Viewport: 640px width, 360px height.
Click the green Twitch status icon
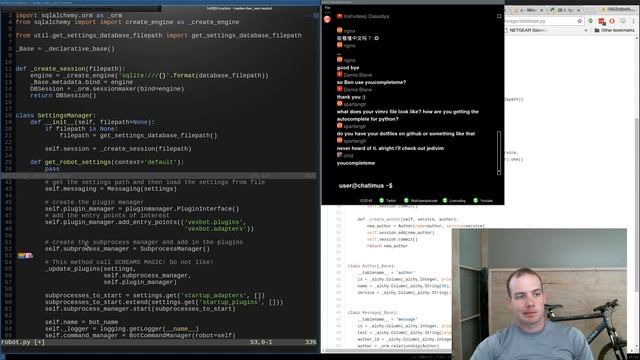[382, 200]
